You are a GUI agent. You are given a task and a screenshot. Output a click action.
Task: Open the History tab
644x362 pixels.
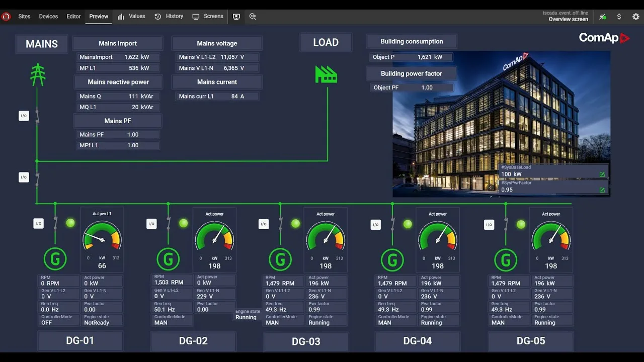coord(169,17)
